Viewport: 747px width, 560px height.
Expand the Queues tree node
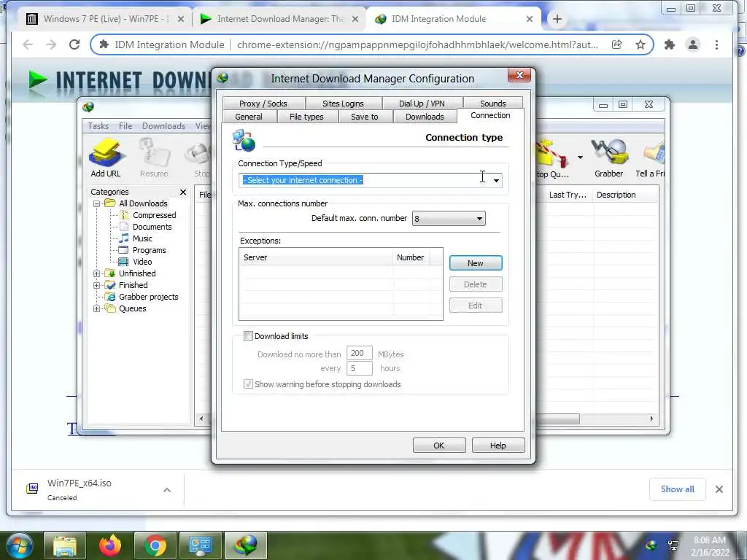96,308
